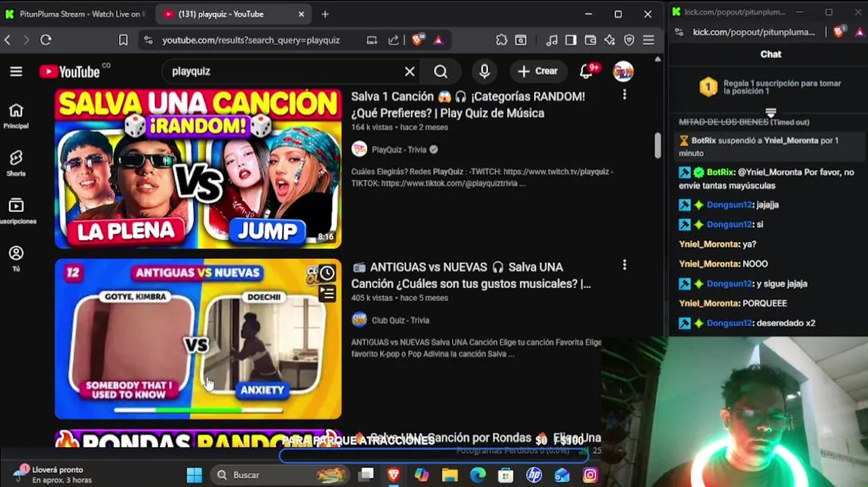Open Task View on the taskbar
Screen dimensions: 868x487
366,475
